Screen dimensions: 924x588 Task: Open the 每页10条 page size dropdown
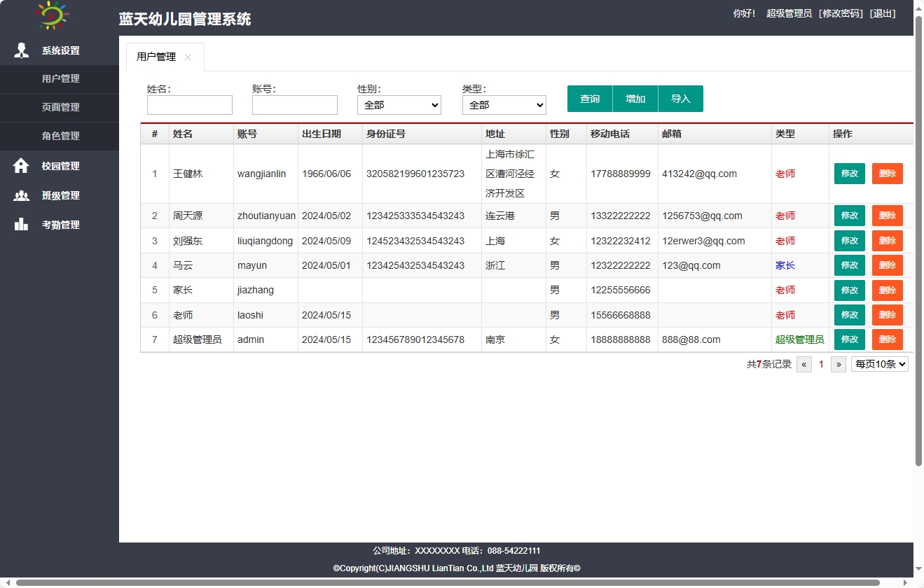point(879,364)
